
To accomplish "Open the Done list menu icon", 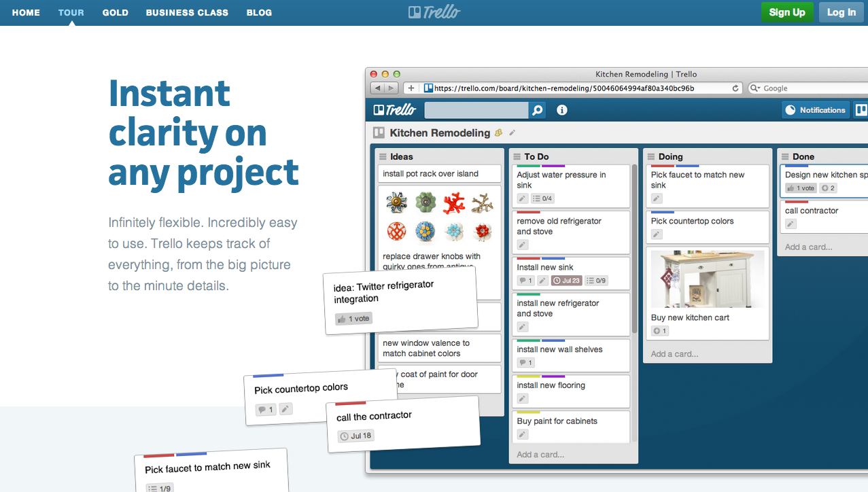I will (x=784, y=156).
